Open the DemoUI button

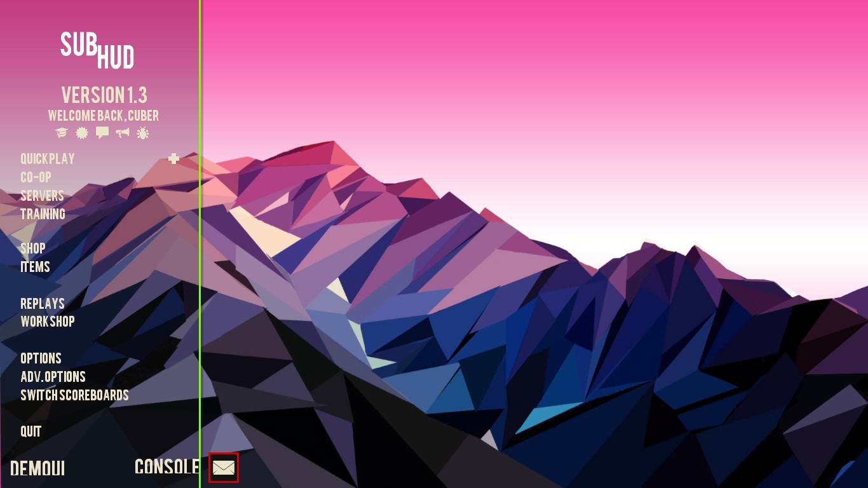click(x=37, y=469)
